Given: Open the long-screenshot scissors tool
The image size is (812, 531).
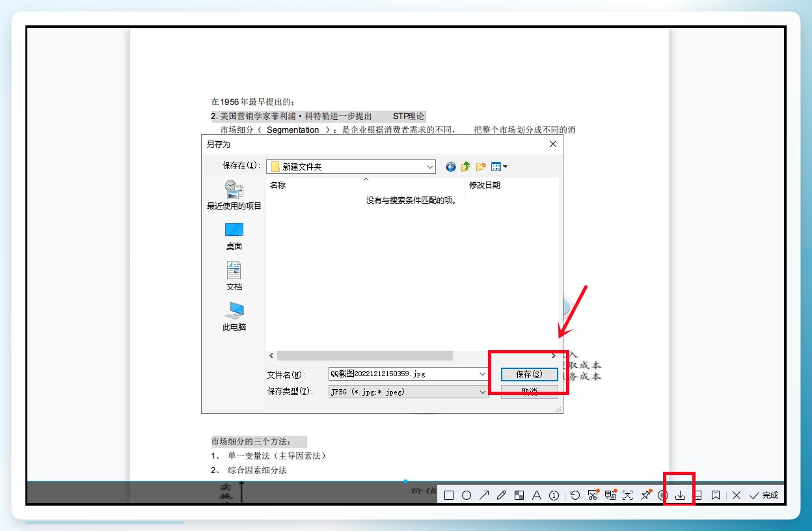Looking at the screenshot, I should tap(593, 495).
